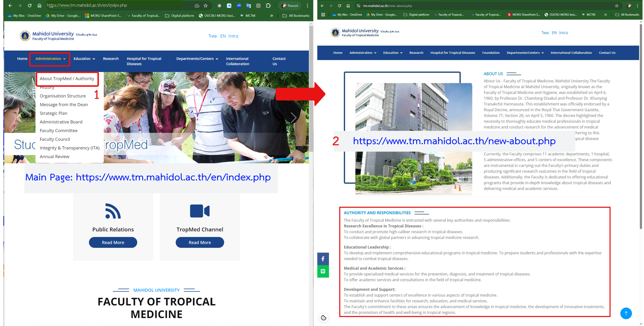Open the Foundation link on the right page
Screen dimensions: 644x326
point(491,53)
